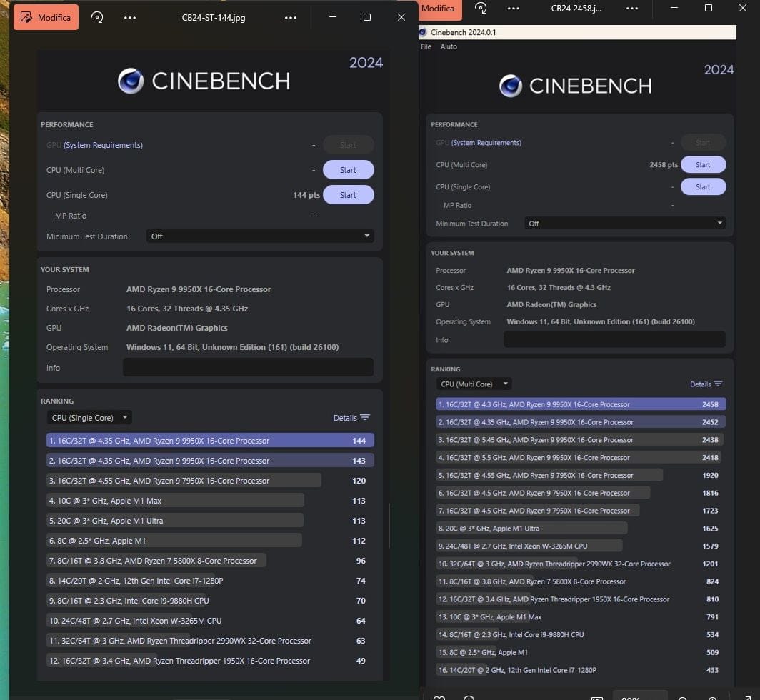Click the Details link in the Multi Core ranking

point(701,384)
